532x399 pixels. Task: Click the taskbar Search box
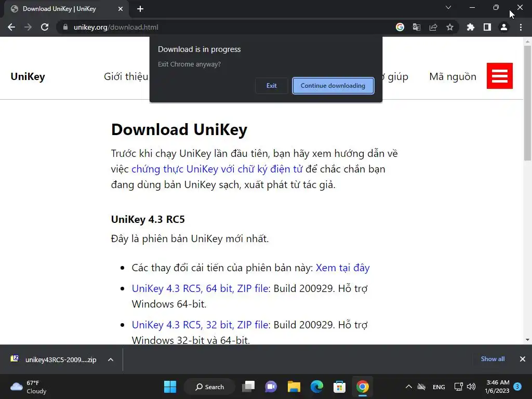[x=210, y=387]
